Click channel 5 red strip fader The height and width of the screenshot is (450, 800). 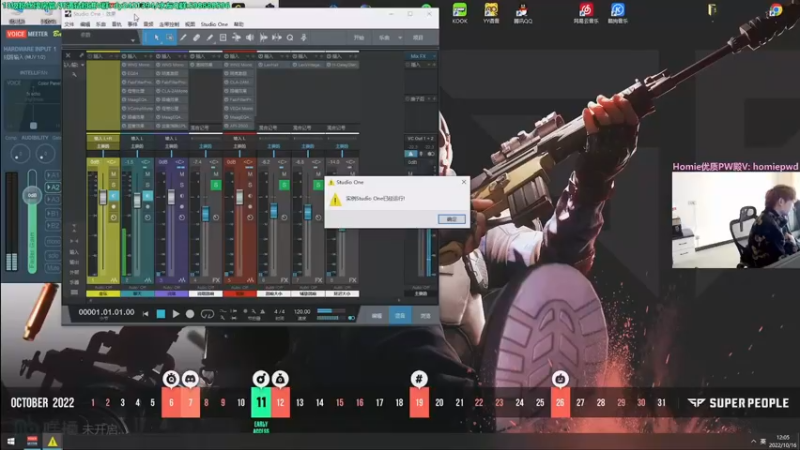point(239,196)
